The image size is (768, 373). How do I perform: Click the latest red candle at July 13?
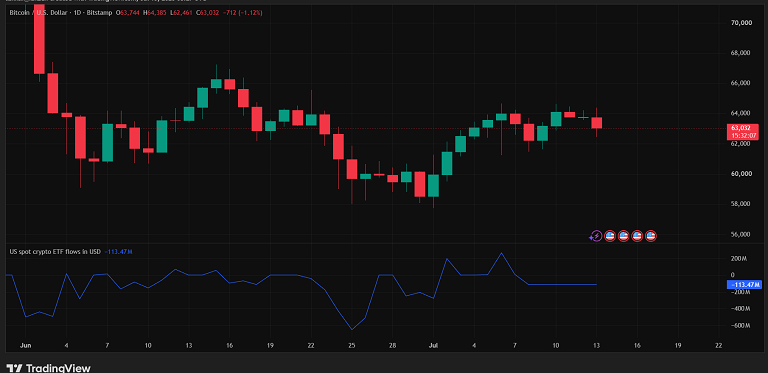coord(596,123)
